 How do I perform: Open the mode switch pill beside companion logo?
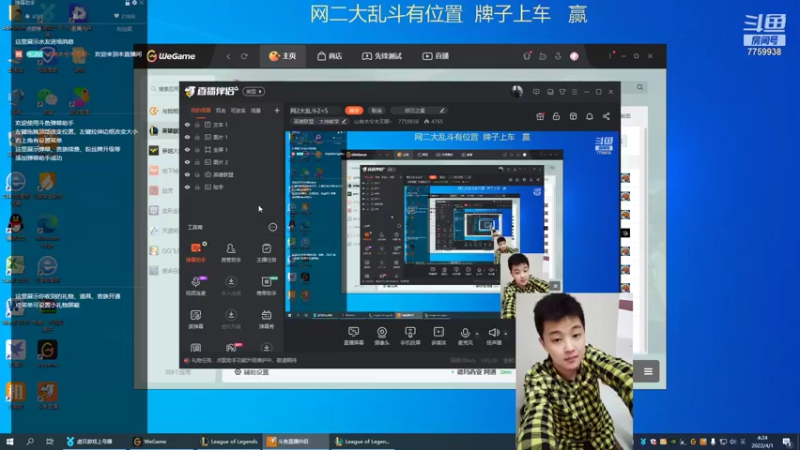(x=254, y=91)
